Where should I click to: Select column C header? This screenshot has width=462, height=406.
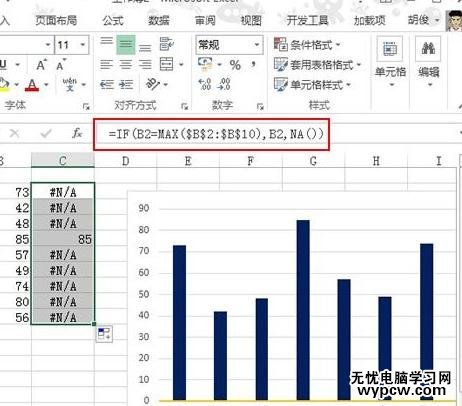63,161
